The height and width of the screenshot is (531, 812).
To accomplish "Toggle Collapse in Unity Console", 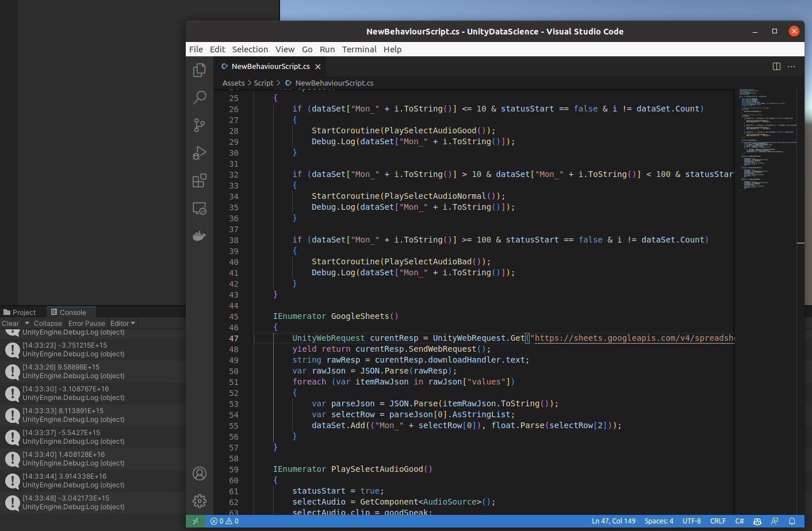I will coord(48,324).
